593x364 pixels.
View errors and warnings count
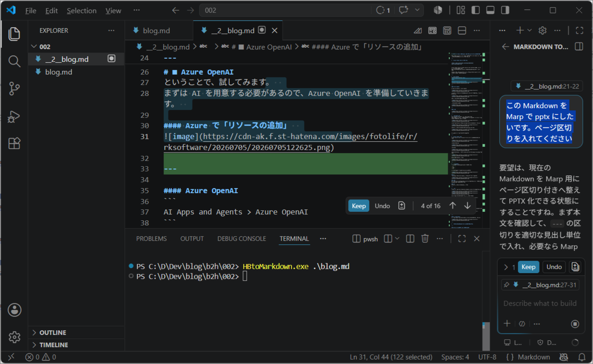tap(41, 357)
